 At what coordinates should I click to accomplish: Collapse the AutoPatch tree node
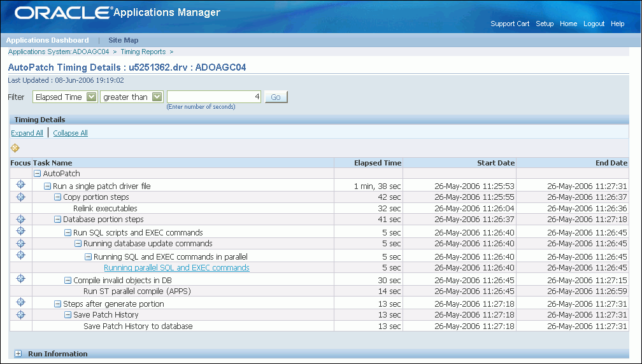(37, 174)
